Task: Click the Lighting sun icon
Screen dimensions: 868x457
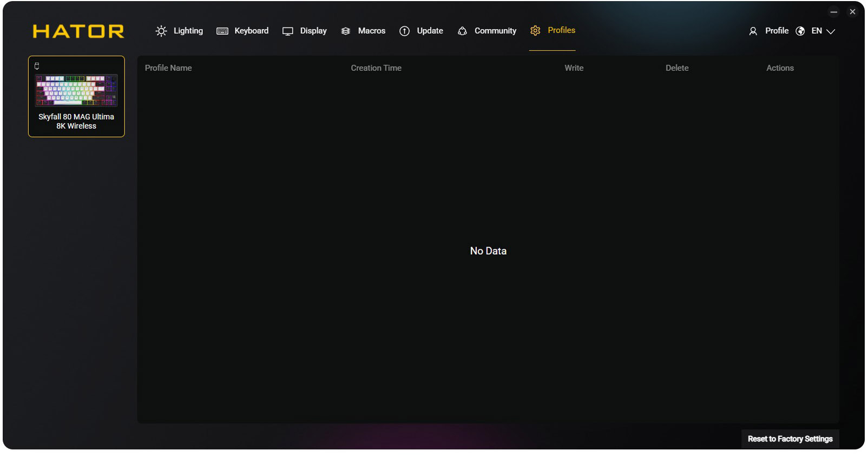Action: tap(161, 31)
